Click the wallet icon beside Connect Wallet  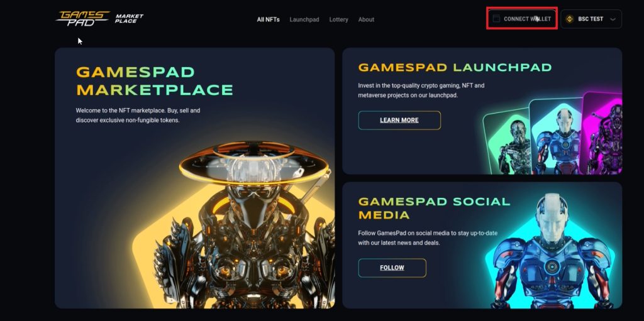496,19
